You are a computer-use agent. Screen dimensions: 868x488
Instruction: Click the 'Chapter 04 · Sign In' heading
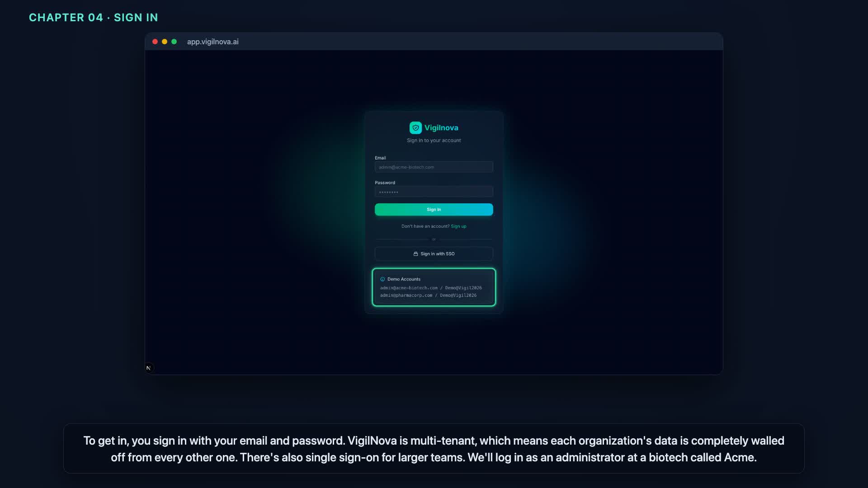tap(94, 18)
